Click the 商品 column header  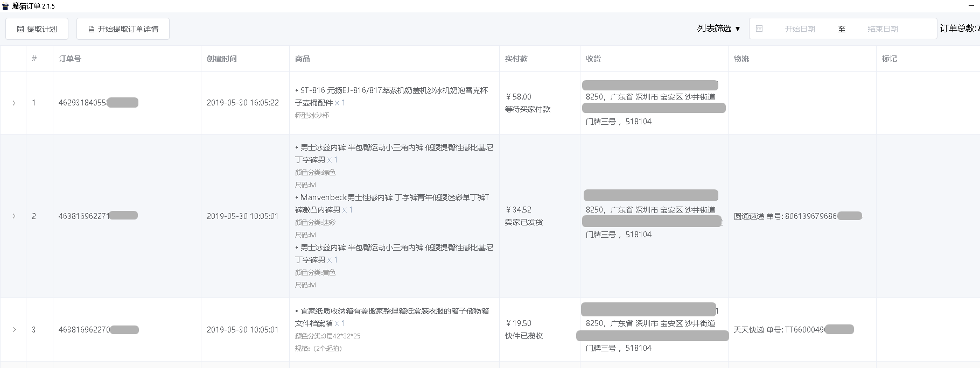tap(302, 59)
